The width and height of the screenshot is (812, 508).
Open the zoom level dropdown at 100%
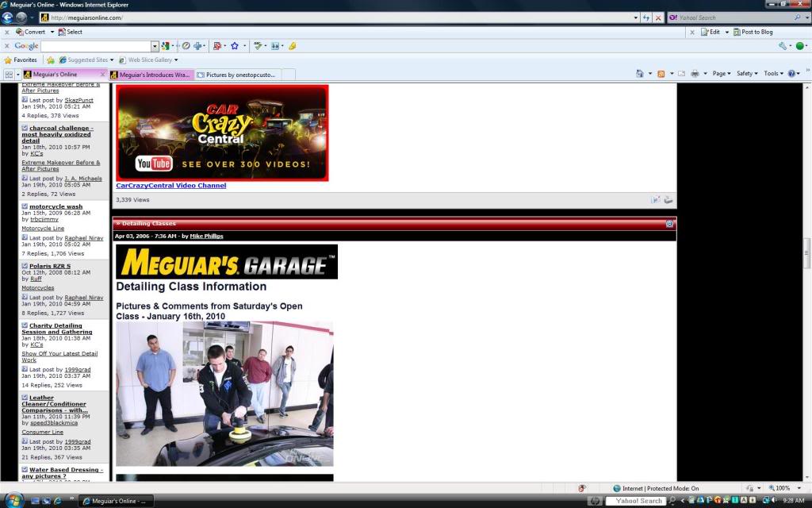click(799, 488)
